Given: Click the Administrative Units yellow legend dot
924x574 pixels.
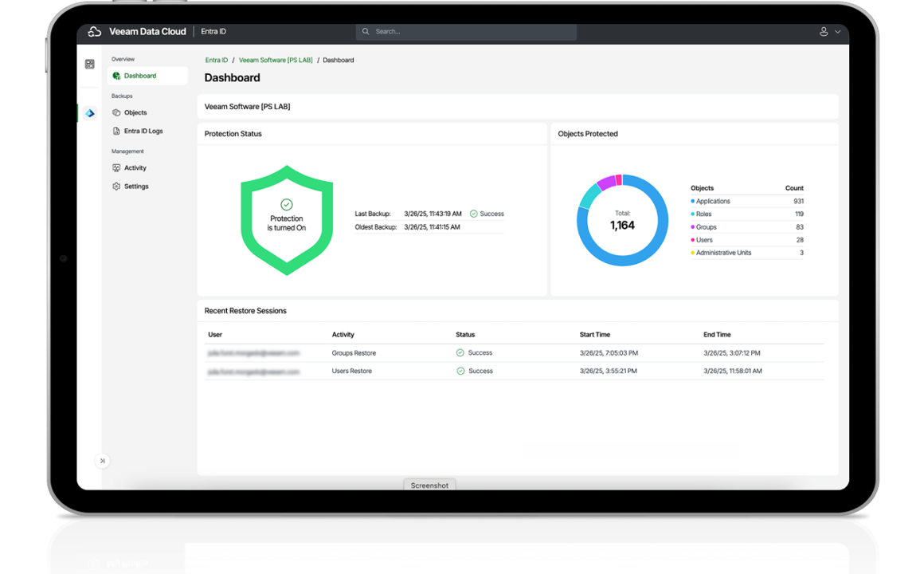Looking at the screenshot, I should [692, 253].
